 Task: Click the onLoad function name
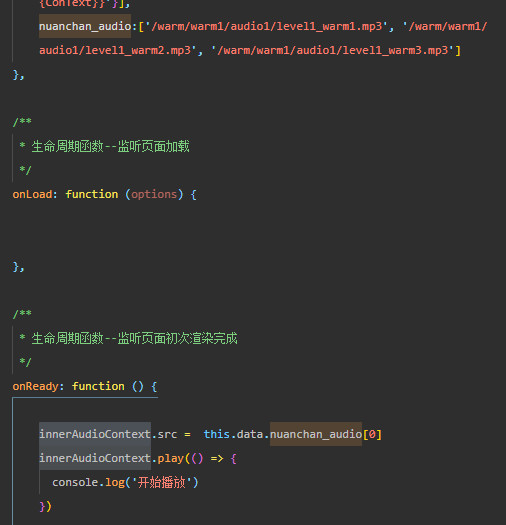click(x=32, y=194)
